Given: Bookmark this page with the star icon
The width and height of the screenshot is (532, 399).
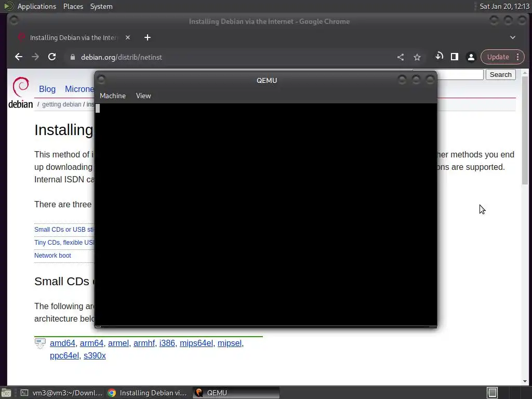Looking at the screenshot, I should (x=417, y=57).
